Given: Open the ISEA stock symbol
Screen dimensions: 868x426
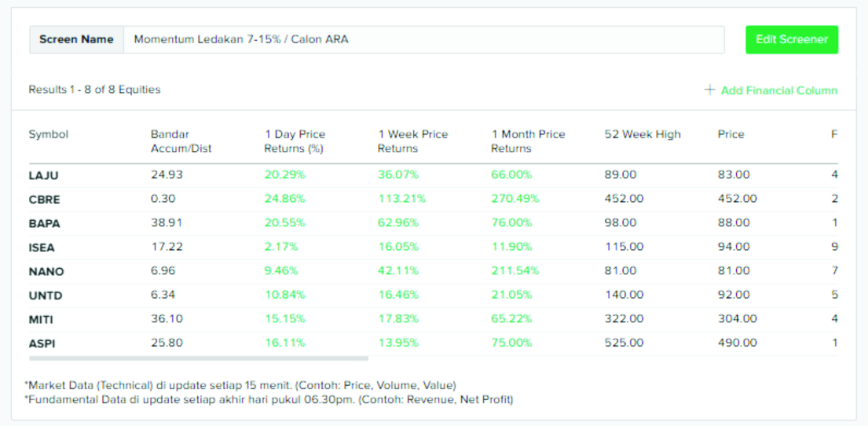Looking at the screenshot, I should click(42, 248).
